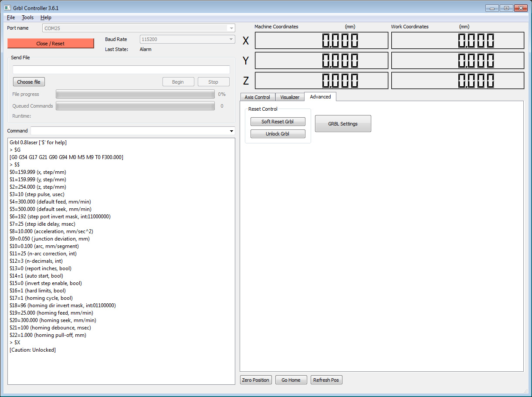The image size is (532, 397).
Task: Open the Help menu
Action: [x=46, y=17]
